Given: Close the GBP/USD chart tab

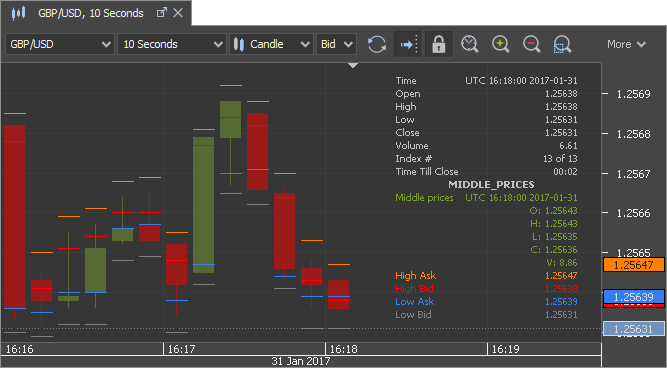Looking at the screenshot, I should pos(178,13).
